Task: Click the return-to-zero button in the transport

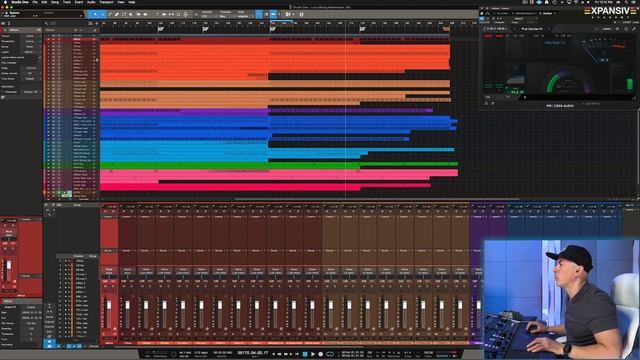Action: pyautogui.click(x=297, y=354)
